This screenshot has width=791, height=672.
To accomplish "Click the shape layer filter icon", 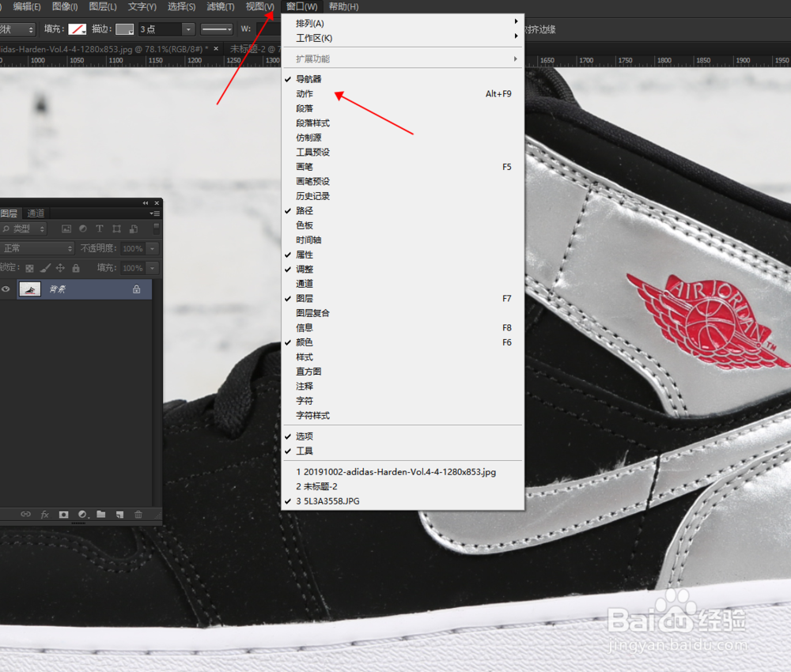I will (116, 228).
